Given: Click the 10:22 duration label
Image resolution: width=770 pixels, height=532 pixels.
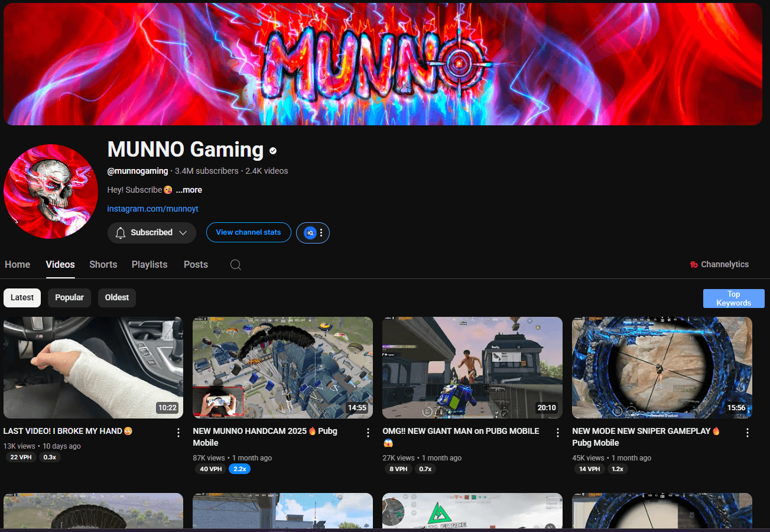Looking at the screenshot, I should (x=167, y=408).
